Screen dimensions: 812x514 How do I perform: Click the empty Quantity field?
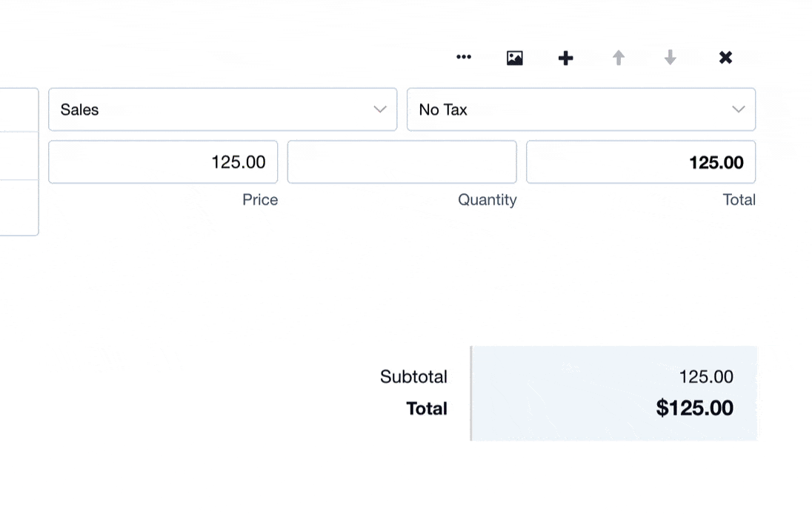pyautogui.click(x=402, y=162)
